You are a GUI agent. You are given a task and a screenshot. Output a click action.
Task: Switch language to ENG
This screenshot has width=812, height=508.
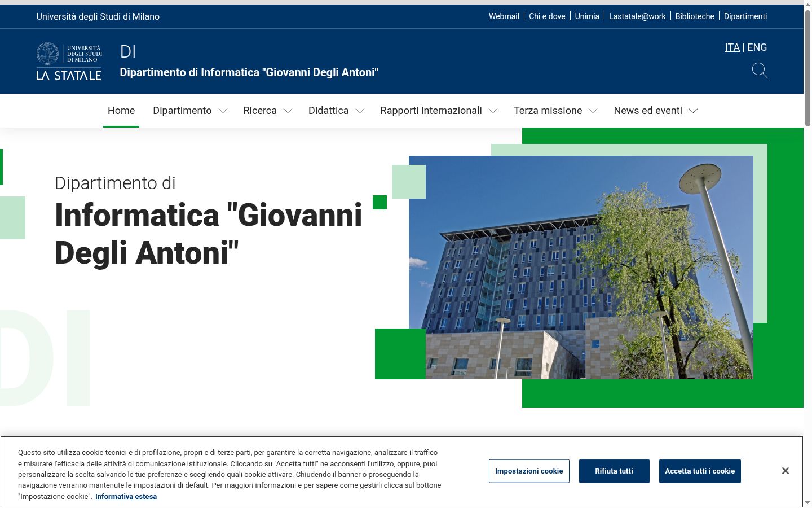(x=757, y=47)
